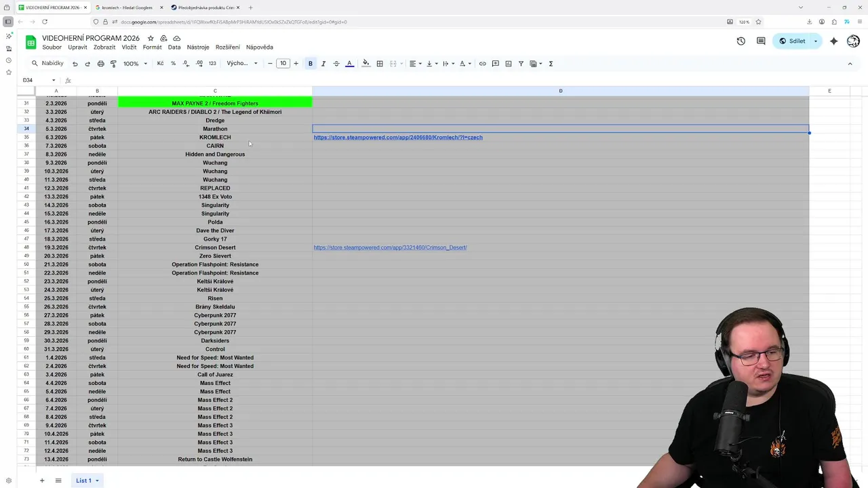Select the MAX PAYNE 2 cell
The height and width of the screenshot is (488, 868).
215,103
